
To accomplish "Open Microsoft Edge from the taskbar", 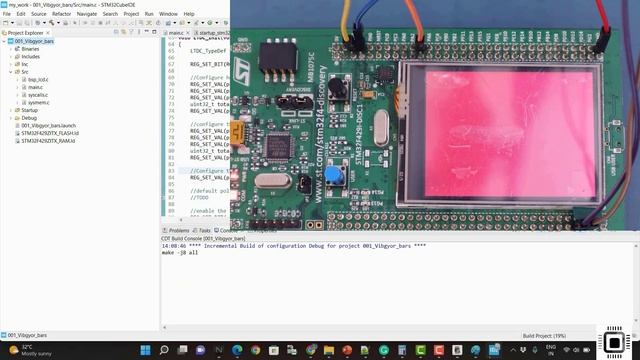I will point(237,350).
